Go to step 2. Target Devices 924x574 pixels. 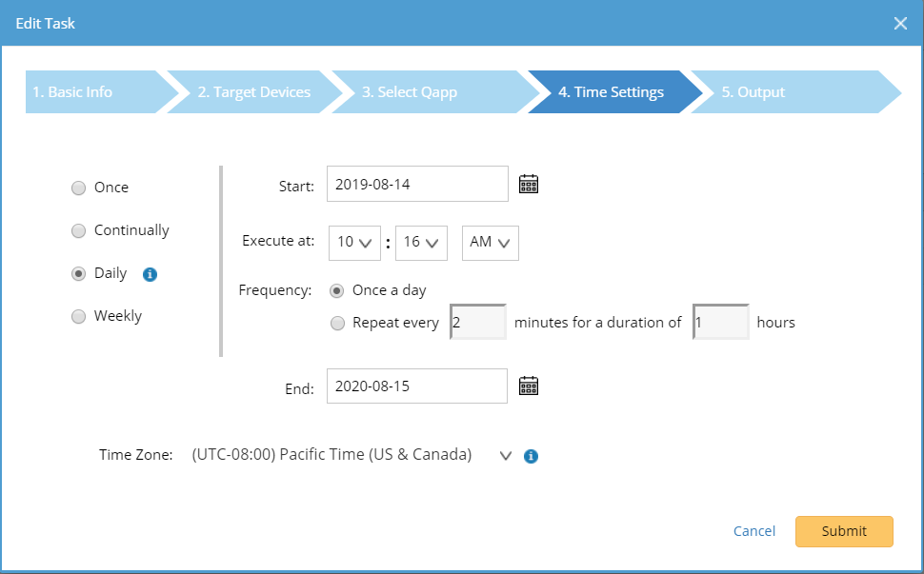254,91
